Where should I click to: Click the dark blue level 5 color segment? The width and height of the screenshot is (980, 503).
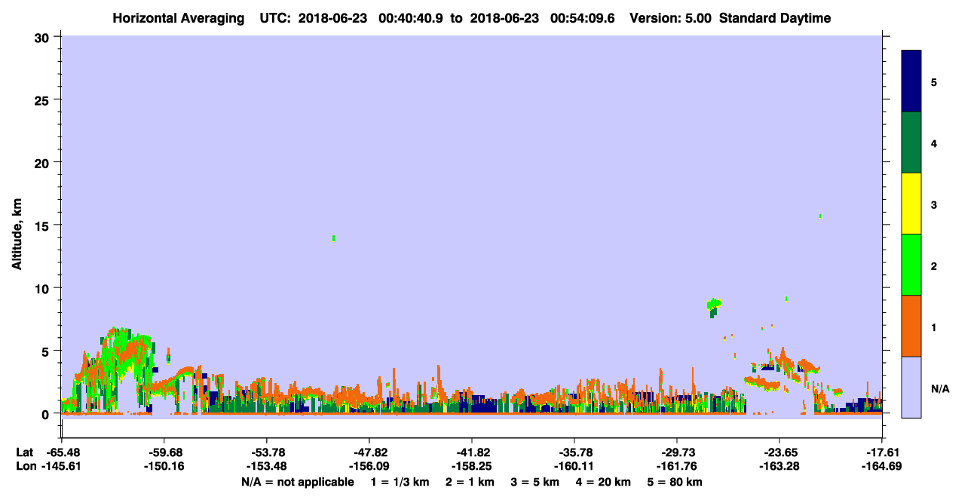click(x=911, y=81)
